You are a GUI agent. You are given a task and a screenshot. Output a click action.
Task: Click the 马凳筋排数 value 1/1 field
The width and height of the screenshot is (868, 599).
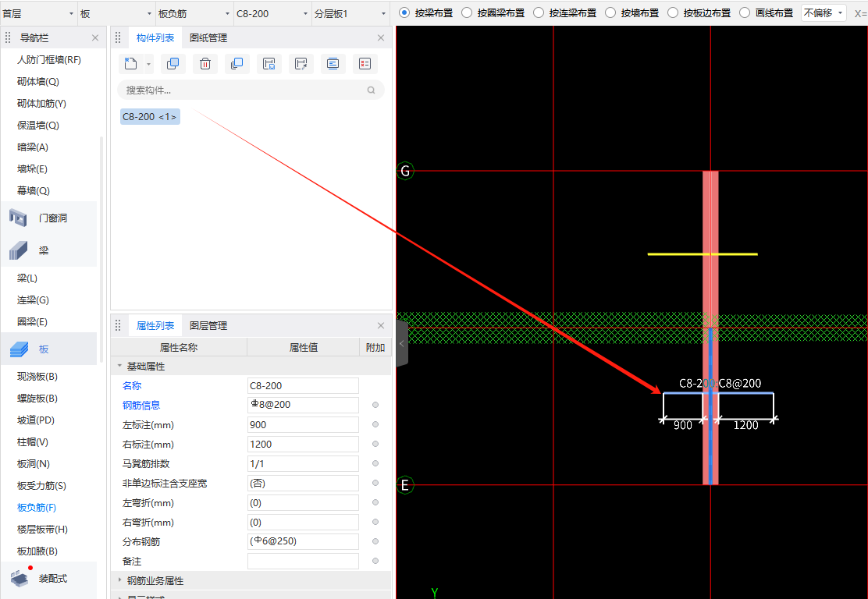coord(303,463)
